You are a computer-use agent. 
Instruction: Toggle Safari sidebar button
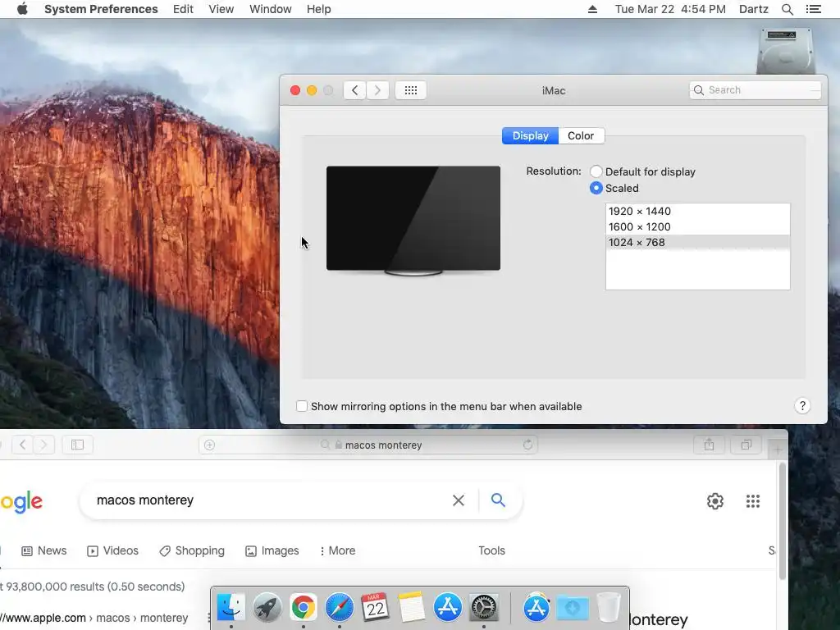[x=78, y=445]
